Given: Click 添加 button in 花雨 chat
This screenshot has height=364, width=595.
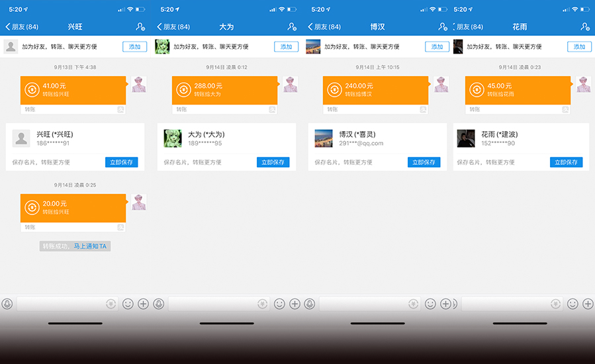Looking at the screenshot, I should pyautogui.click(x=579, y=47).
